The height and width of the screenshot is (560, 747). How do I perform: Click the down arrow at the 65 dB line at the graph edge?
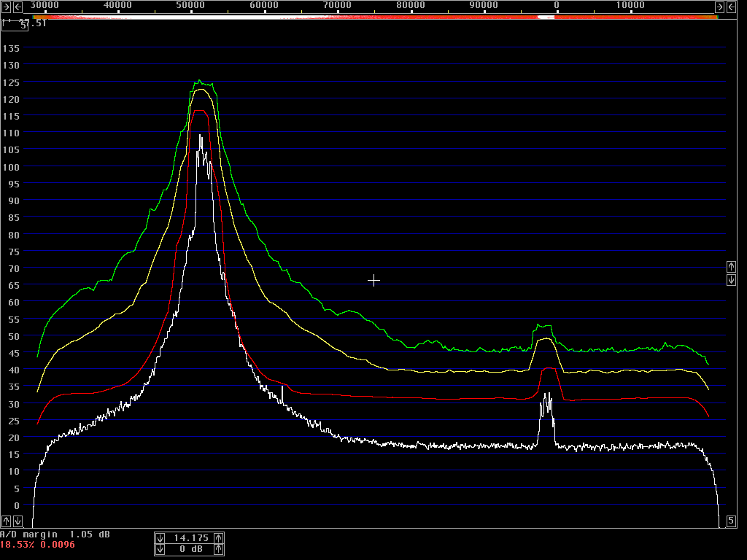[731, 279]
